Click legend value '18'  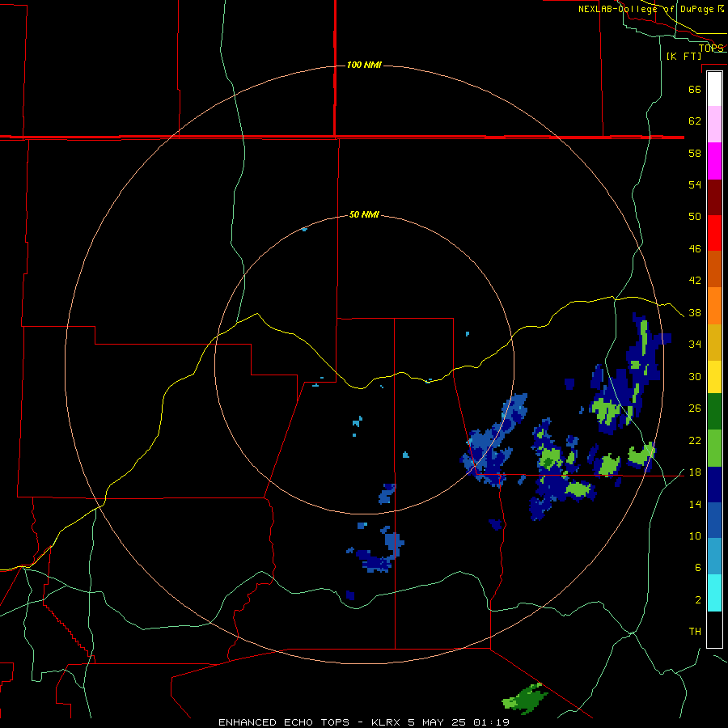click(x=695, y=472)
